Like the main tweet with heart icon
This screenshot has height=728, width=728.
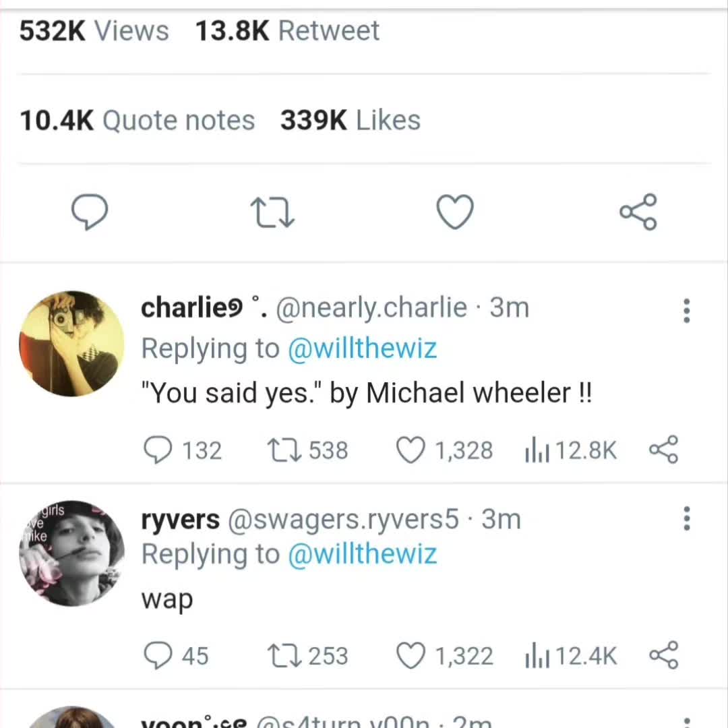click(455, 212)
